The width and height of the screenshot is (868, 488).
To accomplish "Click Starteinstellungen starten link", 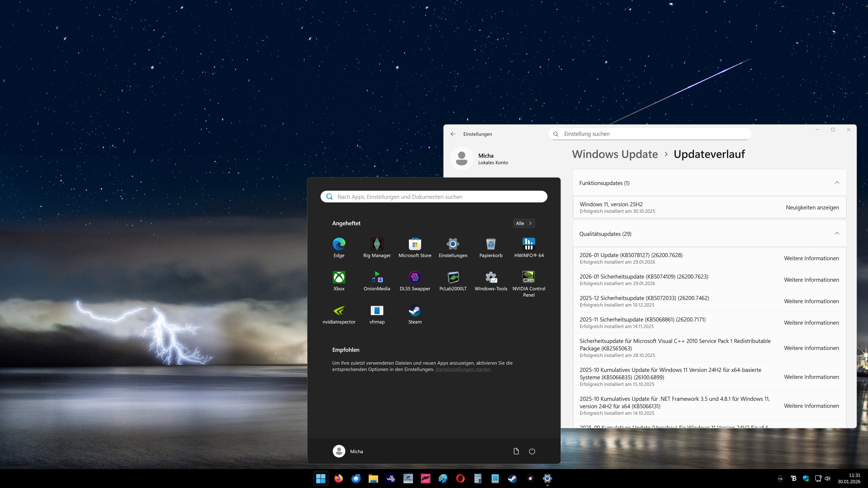I will pos(463,369).
